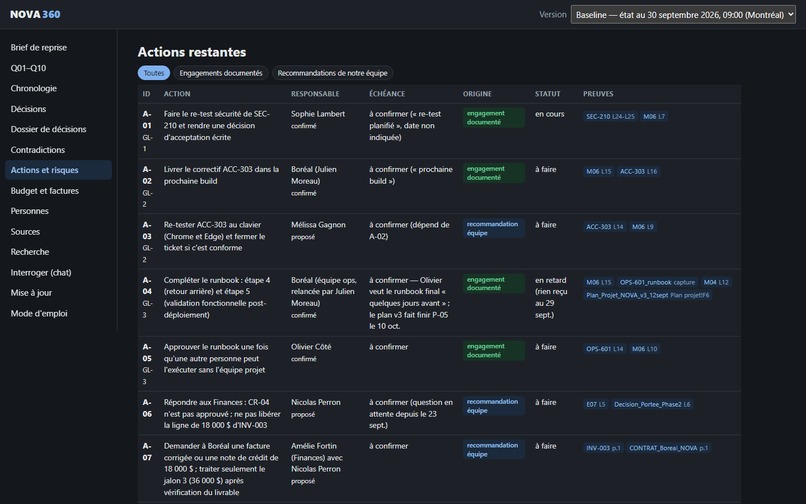Click the STATUT column header
Viewport: 806px width, 504px height.
tap(547, 94)
